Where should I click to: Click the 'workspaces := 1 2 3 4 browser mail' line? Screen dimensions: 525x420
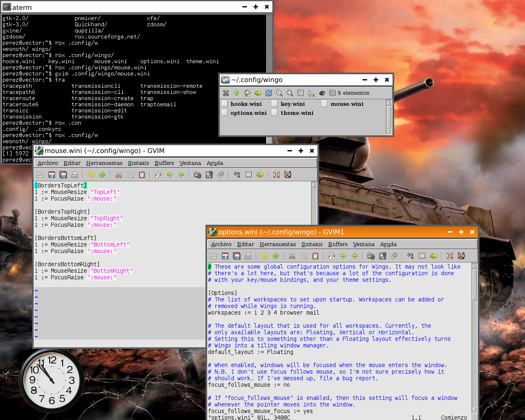264,313
